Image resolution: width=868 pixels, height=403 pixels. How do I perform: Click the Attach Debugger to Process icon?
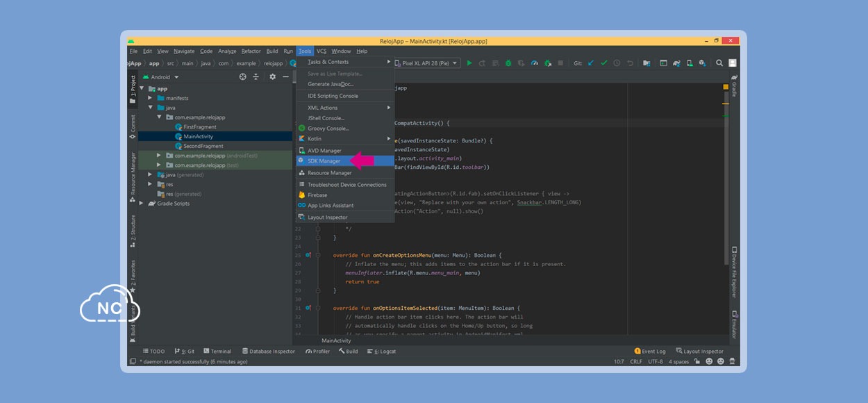pos(547,63)
